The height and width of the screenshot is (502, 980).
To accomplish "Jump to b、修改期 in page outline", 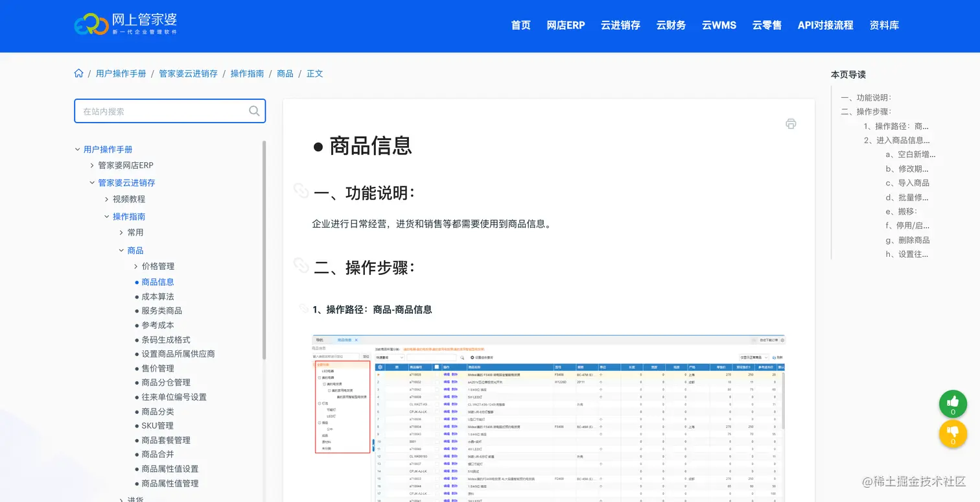I will [x=907, y=169].
